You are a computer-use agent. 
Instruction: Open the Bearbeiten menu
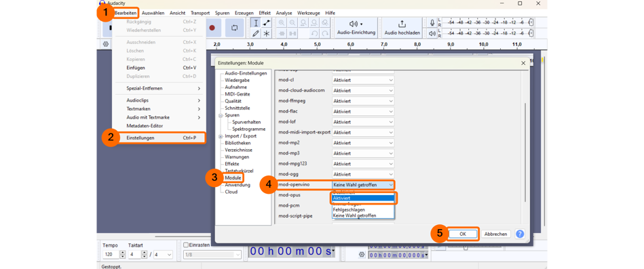[x=126, y=13]
